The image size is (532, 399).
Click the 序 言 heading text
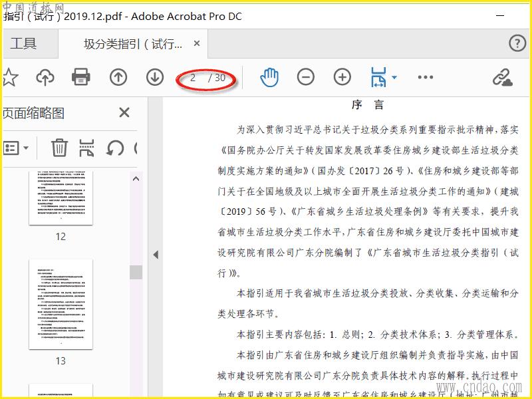368,104
